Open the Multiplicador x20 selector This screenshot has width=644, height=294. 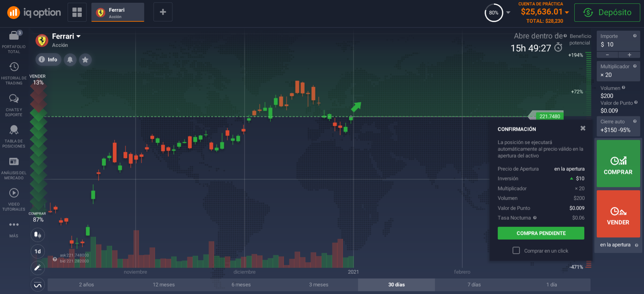618,71
